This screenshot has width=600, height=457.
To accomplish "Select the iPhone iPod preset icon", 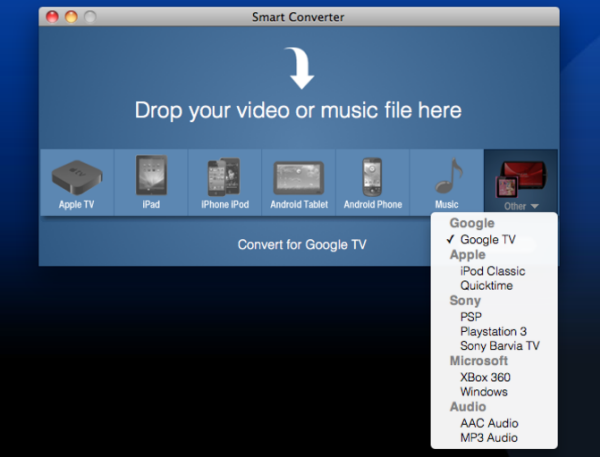I will (223, 177).
